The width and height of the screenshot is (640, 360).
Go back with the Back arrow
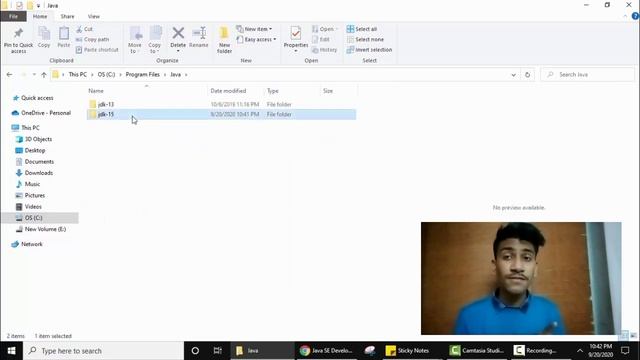[9, 74]
